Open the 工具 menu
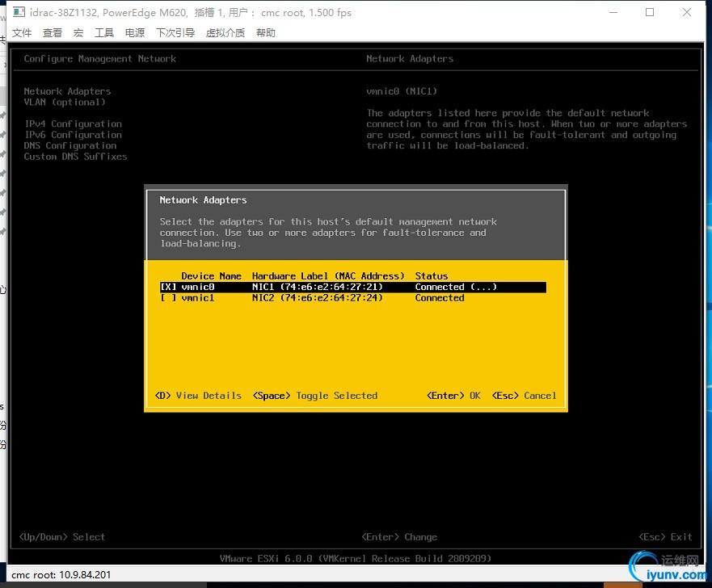 tap(104, 32)
